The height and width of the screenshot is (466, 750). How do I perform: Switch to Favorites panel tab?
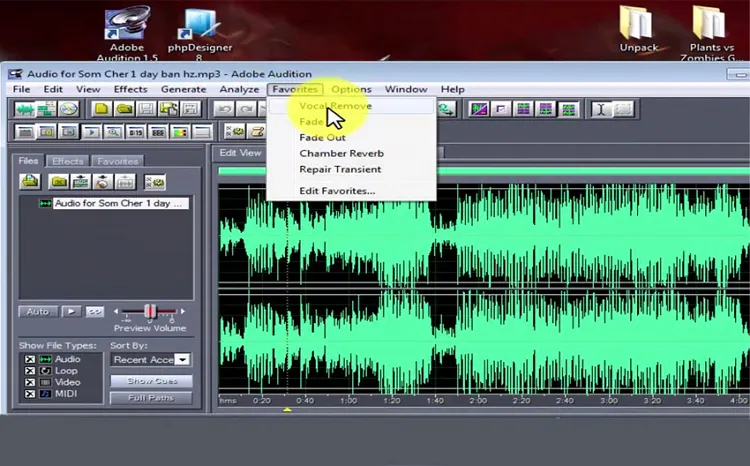pos(118,161)
